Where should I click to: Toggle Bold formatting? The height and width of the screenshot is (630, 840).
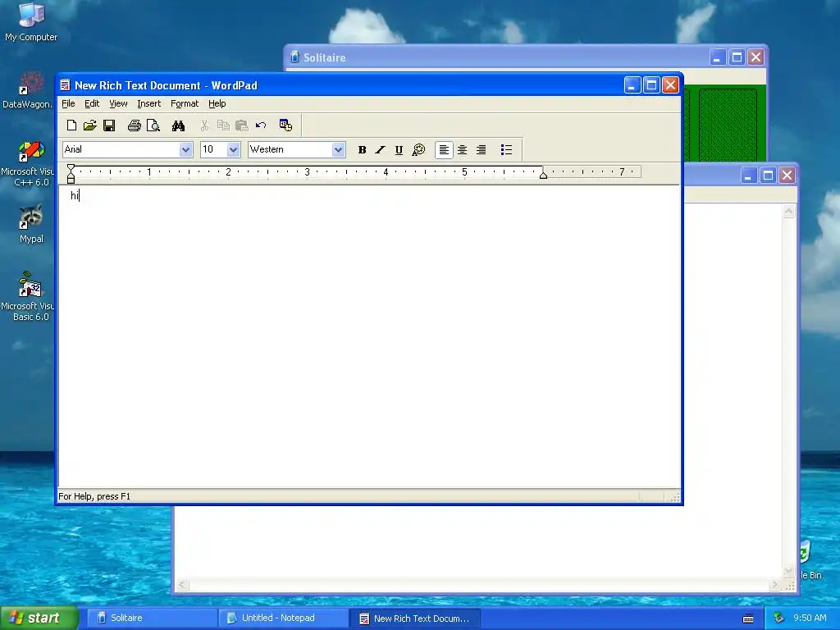[x=362, y=150]
